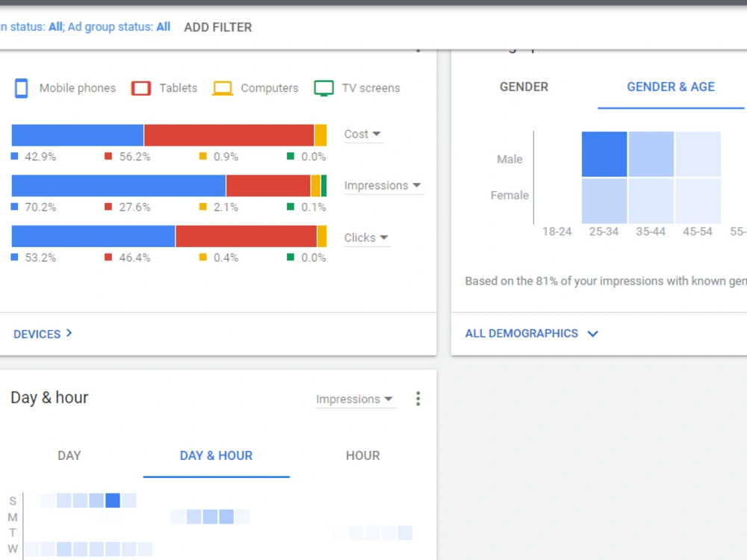Click ADD FILTER

218,27
